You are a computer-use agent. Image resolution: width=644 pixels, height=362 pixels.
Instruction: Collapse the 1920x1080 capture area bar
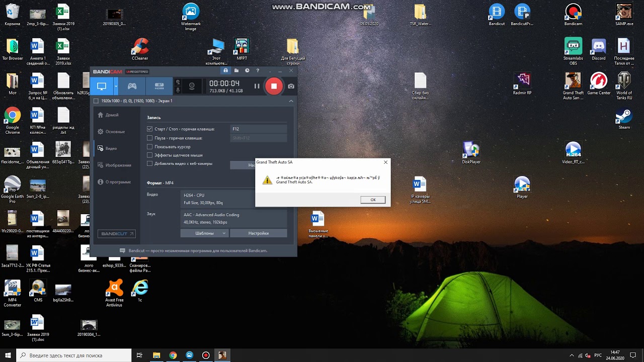pyautogui.click(x=291, y=101)
